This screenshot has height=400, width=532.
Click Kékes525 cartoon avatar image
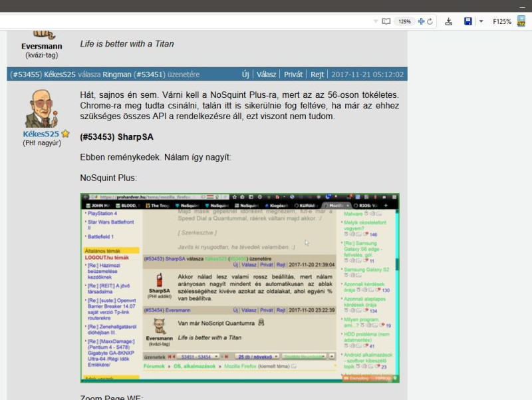pos(41,108)
